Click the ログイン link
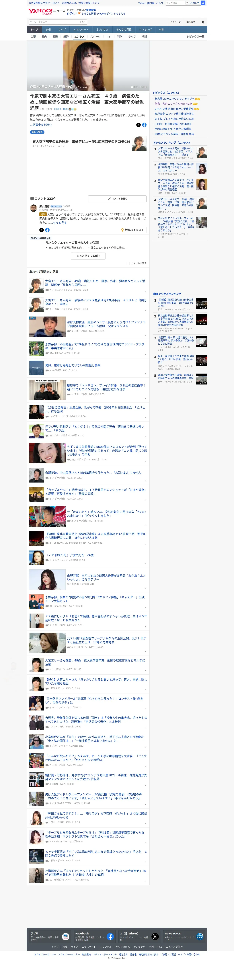Image resolution: width=234 pixels, height=980 pixels. coord(72,14)
